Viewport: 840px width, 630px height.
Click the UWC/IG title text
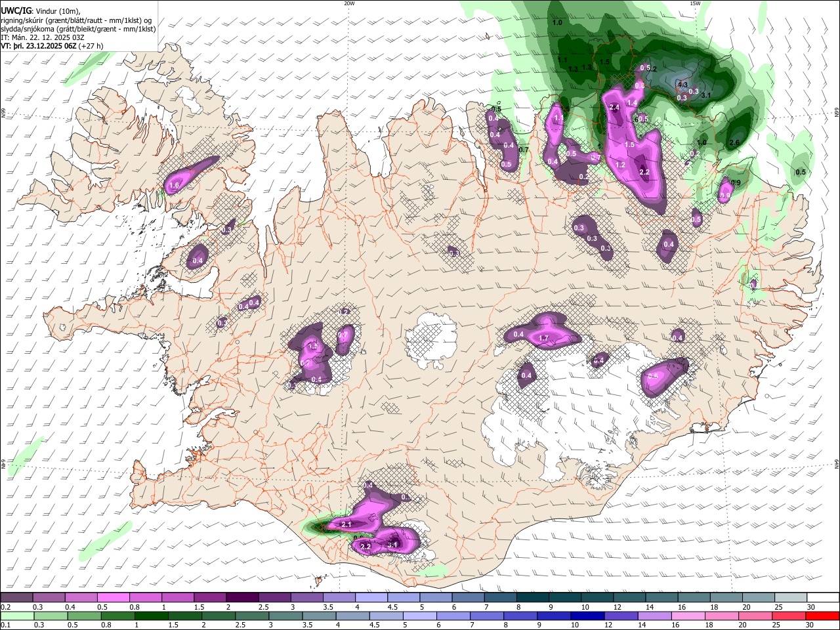coord(16,10)
